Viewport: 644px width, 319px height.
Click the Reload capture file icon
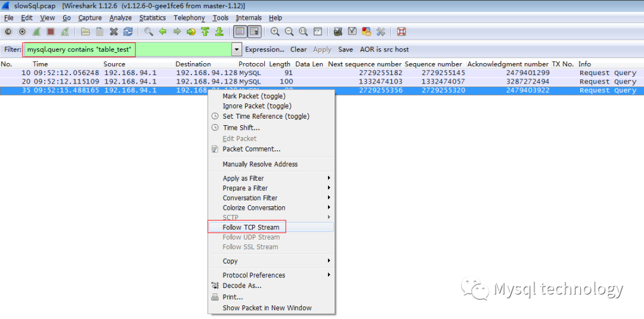click(128, 32)
